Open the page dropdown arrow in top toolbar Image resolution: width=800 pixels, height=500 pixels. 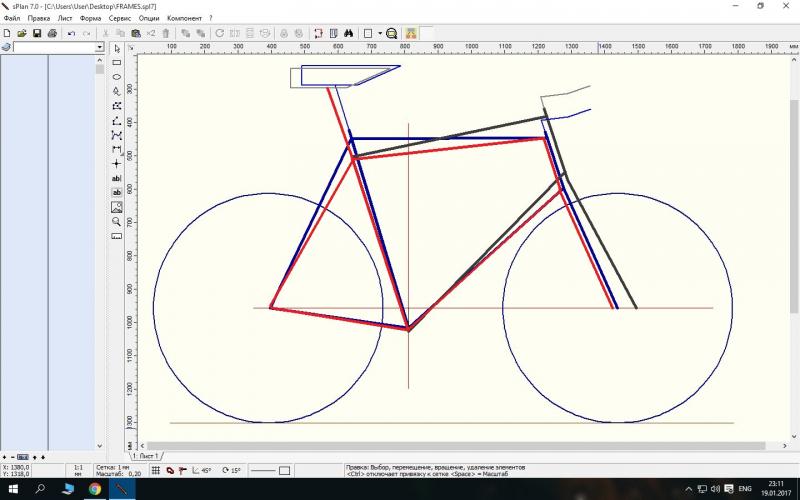380,33
